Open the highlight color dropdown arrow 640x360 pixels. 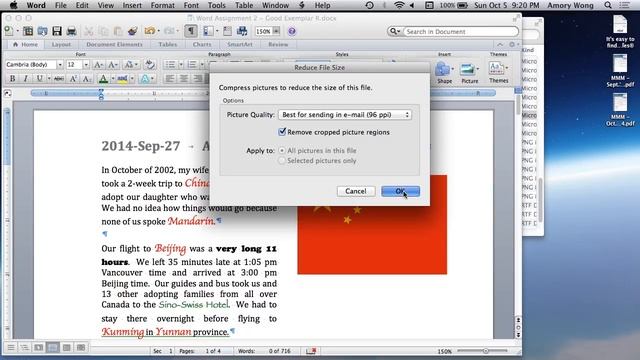point(132,78)
